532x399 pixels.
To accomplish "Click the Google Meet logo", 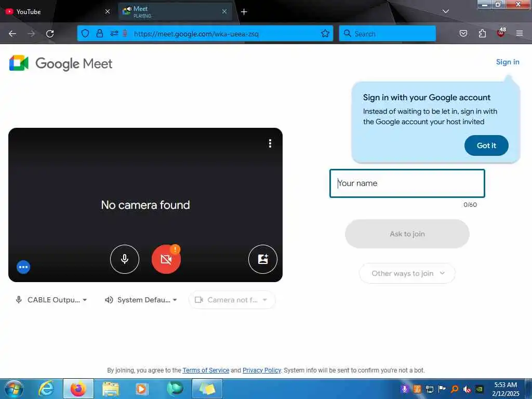I will 61,63.
